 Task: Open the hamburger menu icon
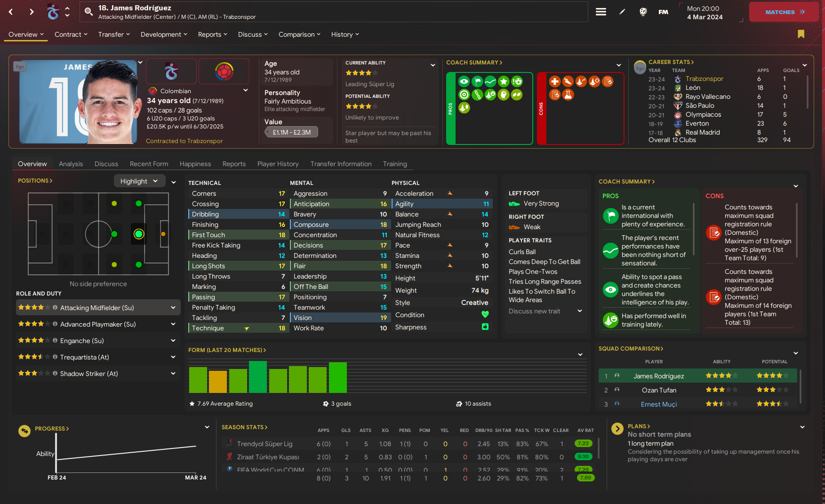601,12
